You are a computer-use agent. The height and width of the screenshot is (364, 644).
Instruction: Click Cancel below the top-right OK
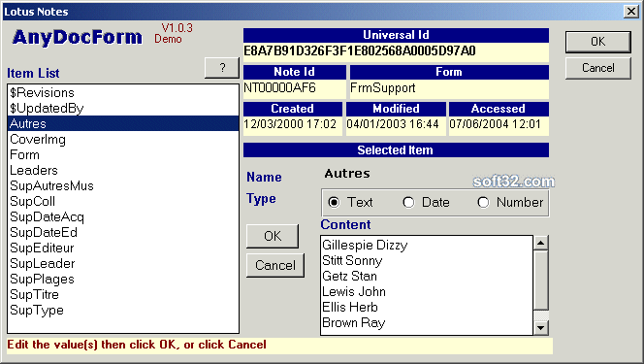pos(598,68)
